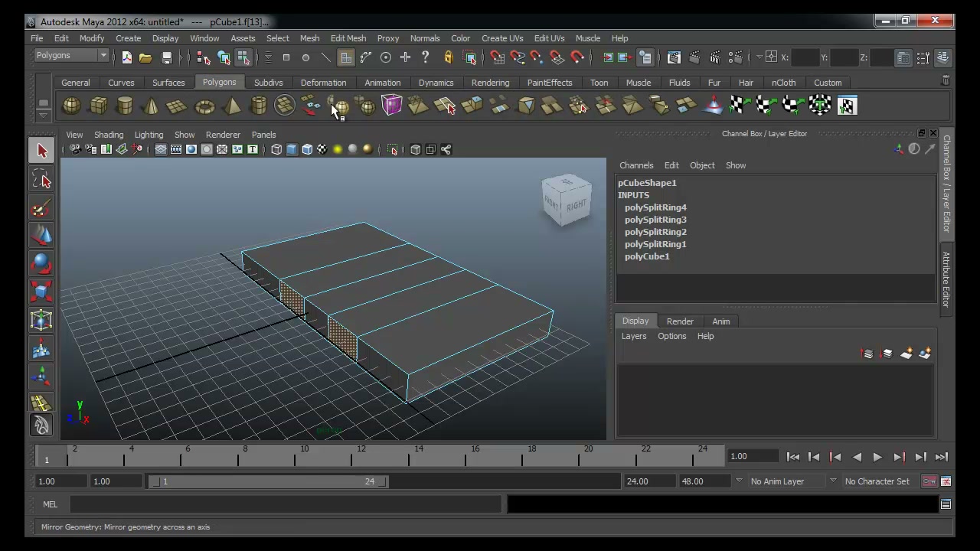Image resolution: width=980 pixels, height=551 pixels.
Task: Open the No Anim Layer dropdown arrow
Action: [x=739, y=481]
